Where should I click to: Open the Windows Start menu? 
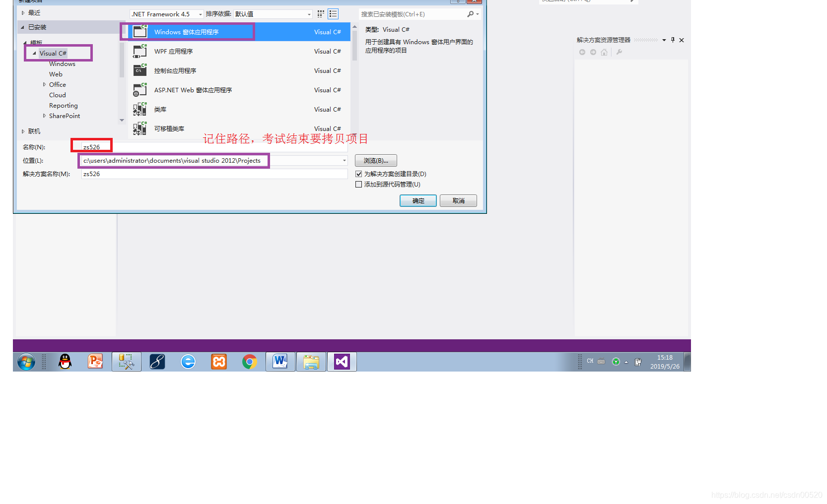click(x=26, y=362)
